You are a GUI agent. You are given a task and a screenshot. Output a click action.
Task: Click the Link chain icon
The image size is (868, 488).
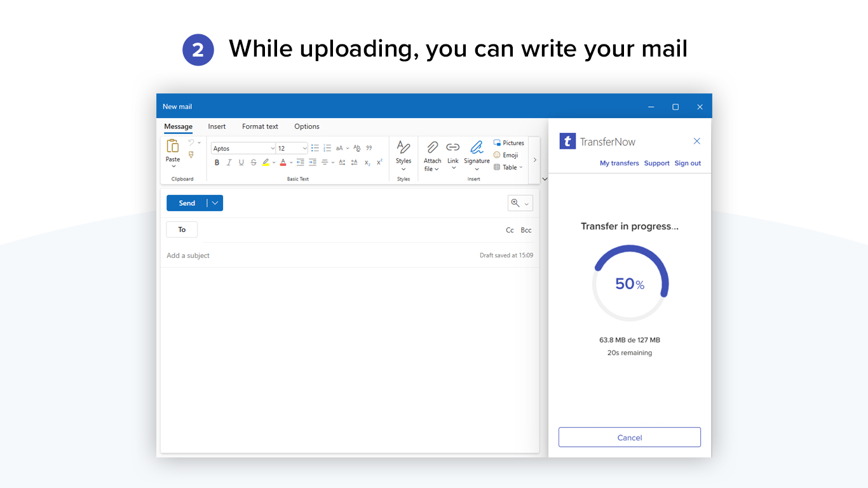pyautogui.click(x=452, y=147)
